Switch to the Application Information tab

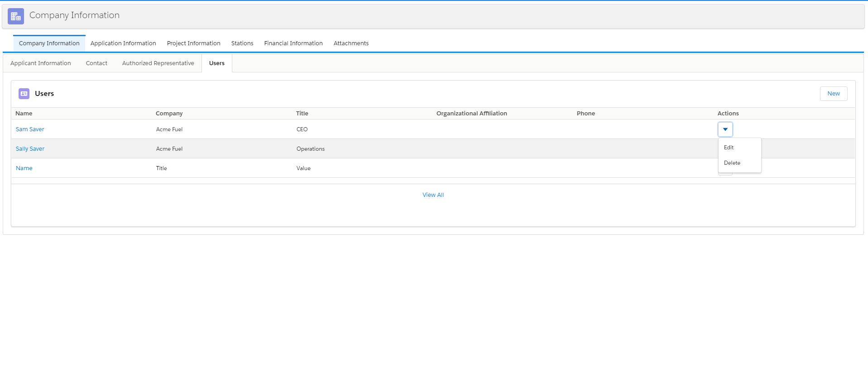[123, 43]
